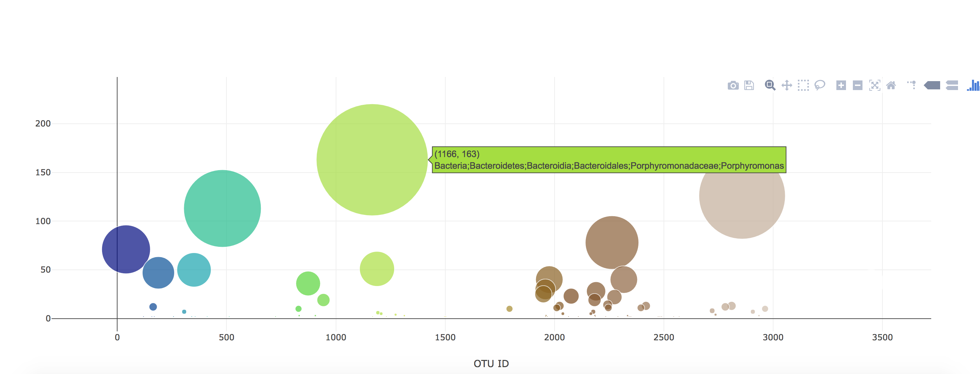Screen dimensions: 980x374
Task: Click the large beige bubble
Action: pyautogui.click(x=742, y=202)
